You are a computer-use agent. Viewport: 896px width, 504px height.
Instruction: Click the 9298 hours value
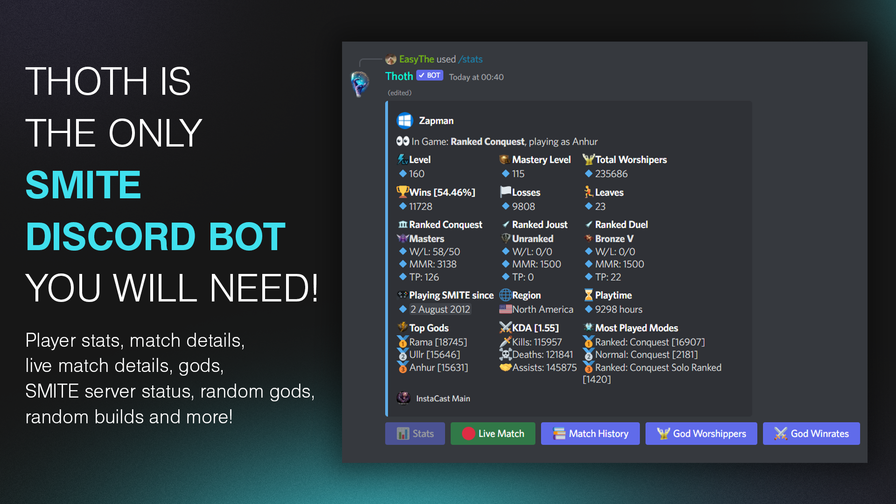tap(618, 309)
